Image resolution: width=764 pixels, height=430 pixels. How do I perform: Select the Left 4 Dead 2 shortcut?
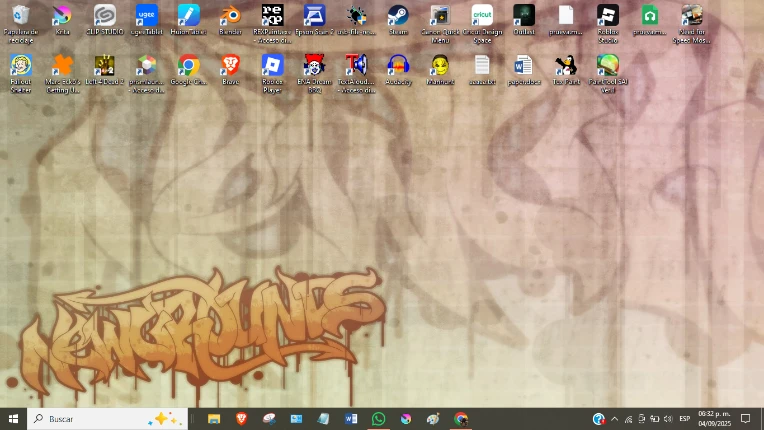pyautogui.click(x=104, y=67)
